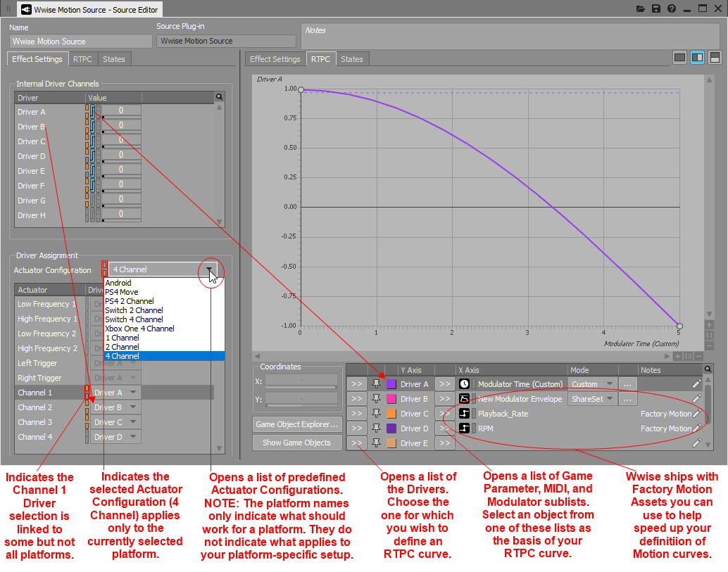Choose PS4 Move from the configuration list
Image resolution: width=728 pixels, height=572 pixels.
[122, 292]
